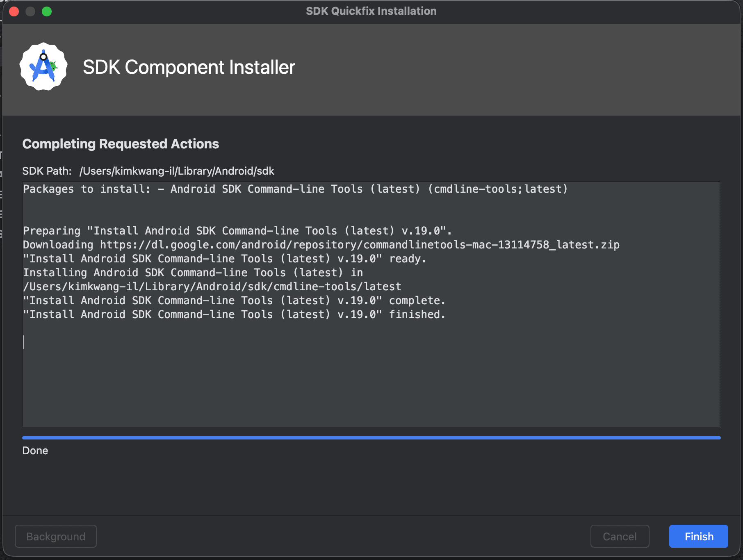Click the SDK Quickfix Installation title bar
This screenshot has height=560, width=743.
pyautogui.click(x=371, y=11)
